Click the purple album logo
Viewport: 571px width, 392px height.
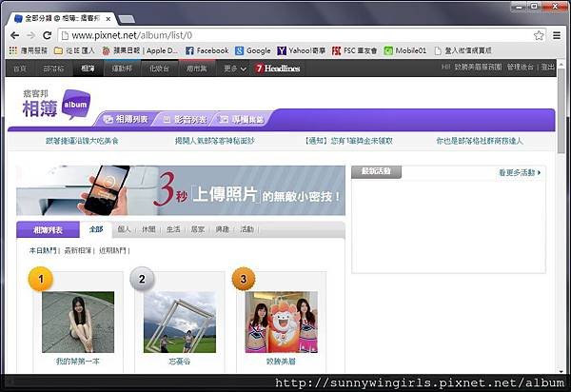[x=76, y=105]
